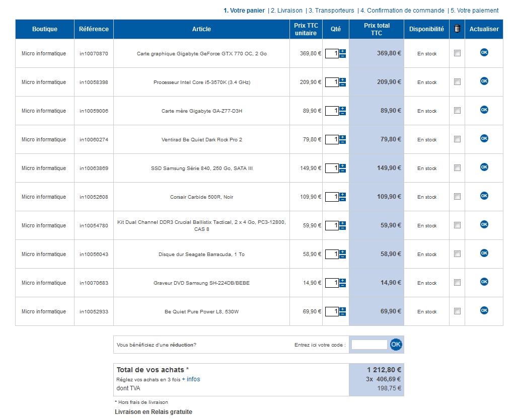
Task: Click OK update icon for GeForce GTX 770 row
Action: pos(484,52)
